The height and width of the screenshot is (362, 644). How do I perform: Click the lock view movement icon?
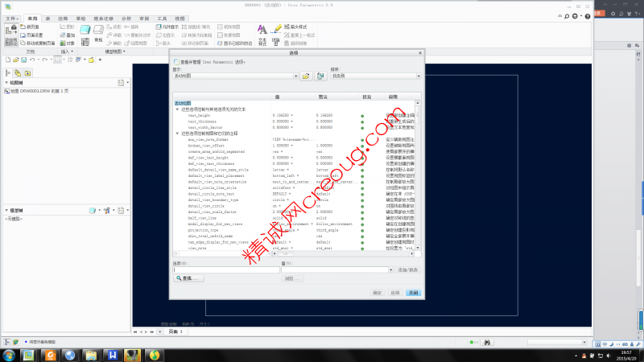(x=11, y=35)
